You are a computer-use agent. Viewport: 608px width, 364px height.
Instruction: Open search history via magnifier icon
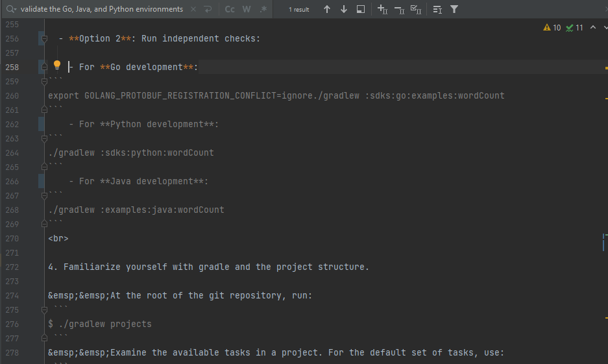11,9
